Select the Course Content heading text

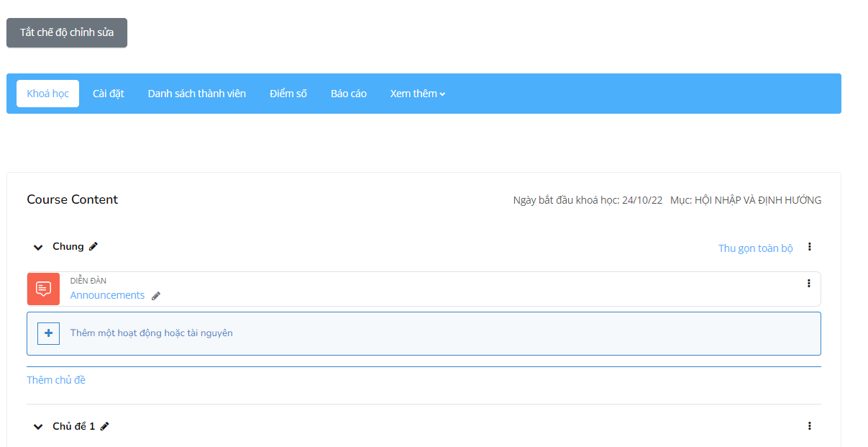click(73, 199)
